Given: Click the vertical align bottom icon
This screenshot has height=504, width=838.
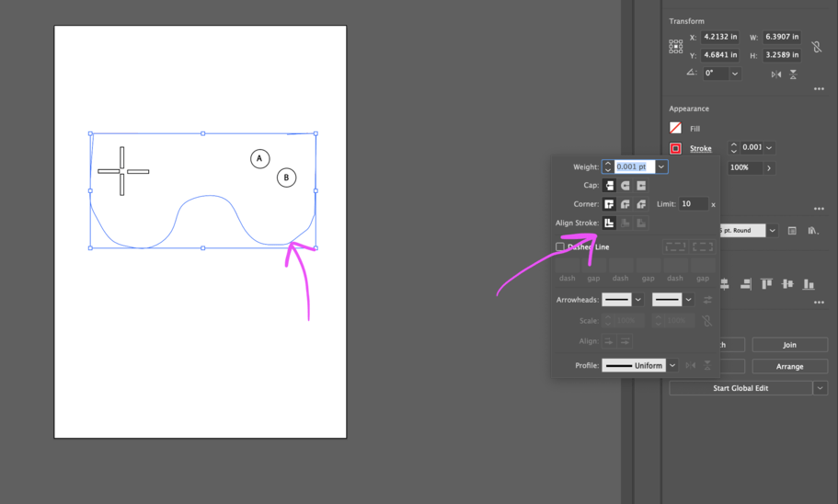Looking at the screenshot, I should (809, 285).
